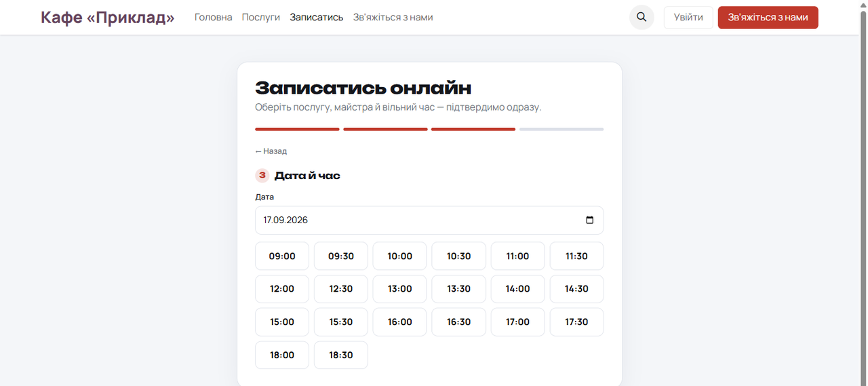Viewport: 868px width, 386px height.
Task: Pick the 14:30 time slot
Action: point(576,289)
